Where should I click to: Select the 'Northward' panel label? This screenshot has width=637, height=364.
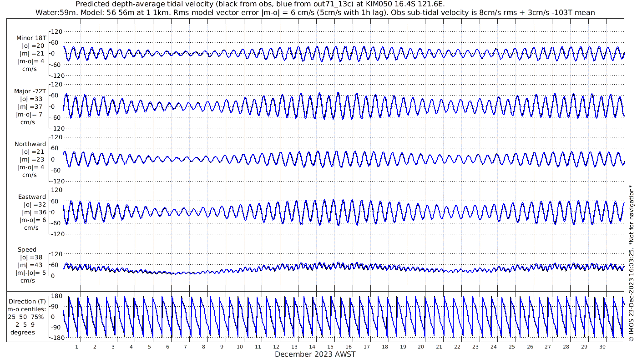[x=30, y=144]
